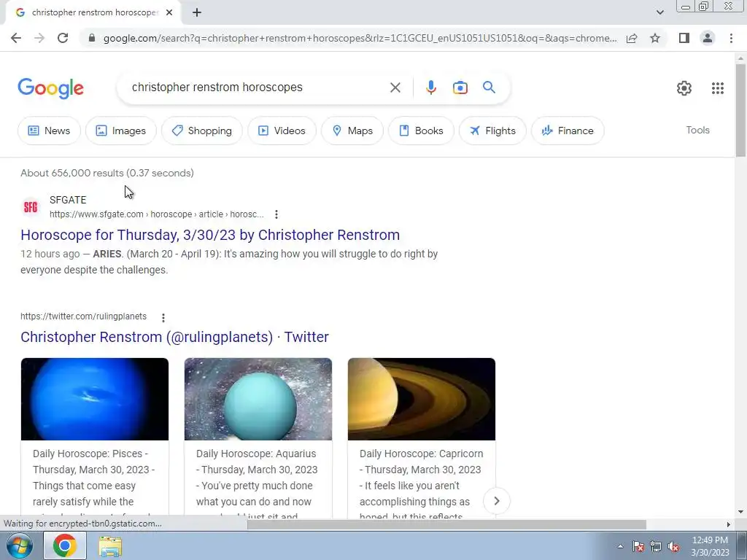This screenshot has height=560, width=747.
Task: Open the Neptune image Pisces card
Action: pyautogui.click(x=95, y=399)
